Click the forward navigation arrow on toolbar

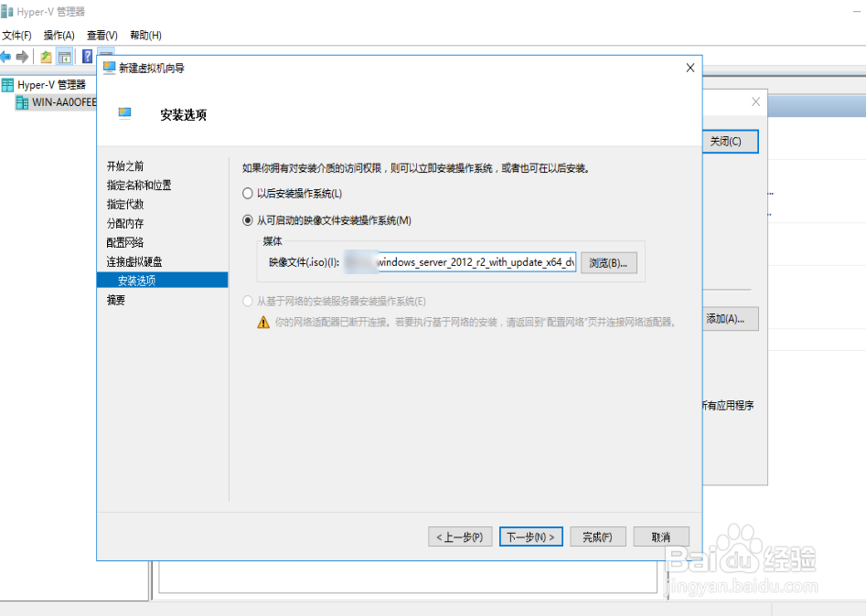point(24,56)
